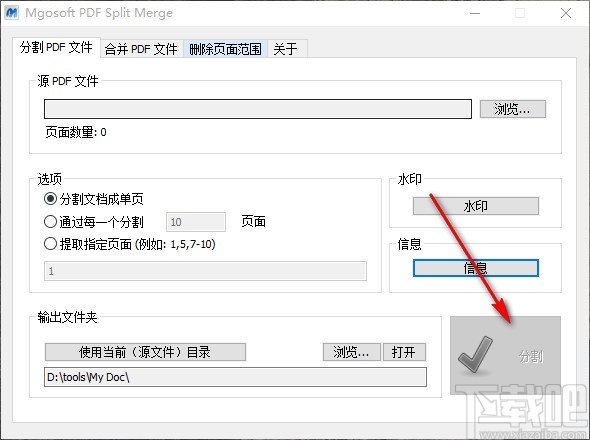
Task: Switch to the 分割 PDF 文件 tab
Action: (x=56, y=47)
